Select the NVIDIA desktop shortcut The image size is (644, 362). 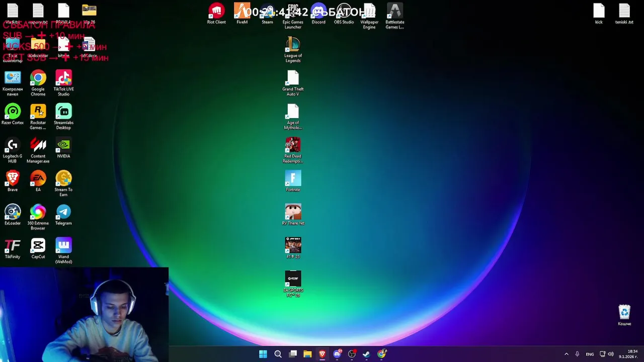(63, 148)
